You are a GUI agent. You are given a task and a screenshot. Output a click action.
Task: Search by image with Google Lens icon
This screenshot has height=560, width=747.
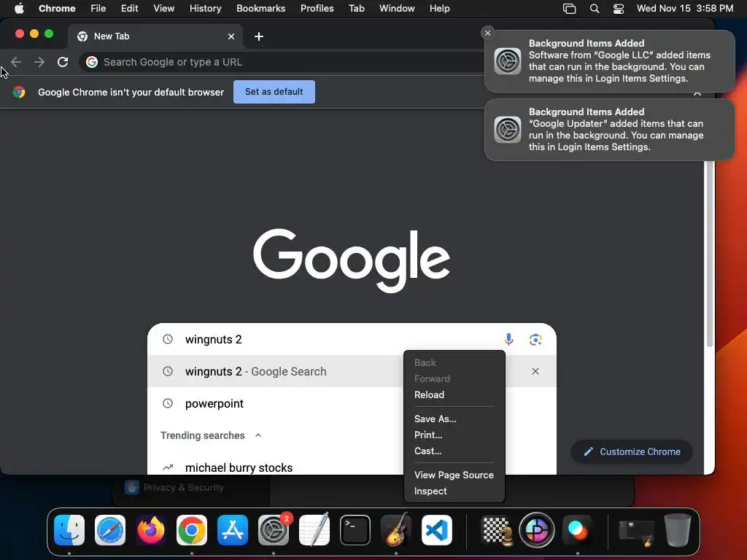point(535,339)
